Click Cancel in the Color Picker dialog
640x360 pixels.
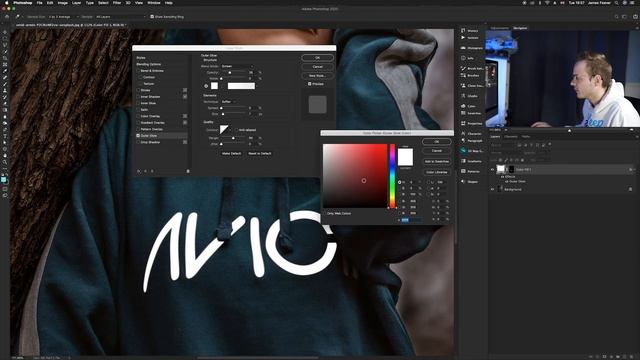437,151
